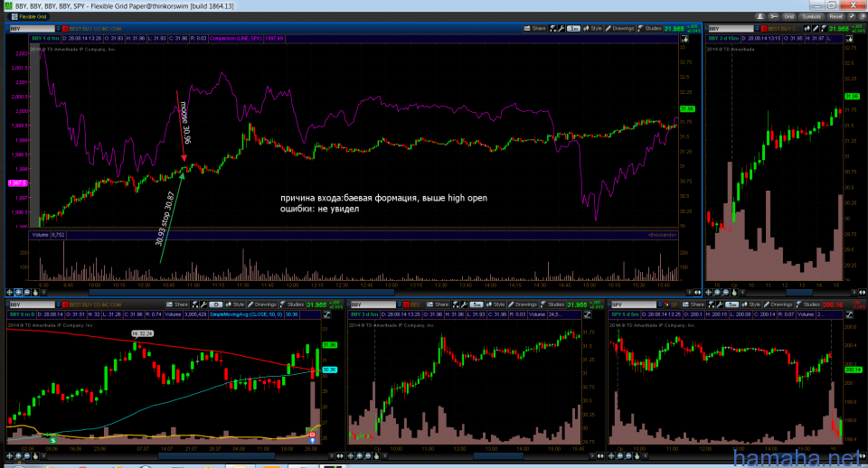Open Studies on the main BBY chart
Screen dimensions: 868x468
647,29
